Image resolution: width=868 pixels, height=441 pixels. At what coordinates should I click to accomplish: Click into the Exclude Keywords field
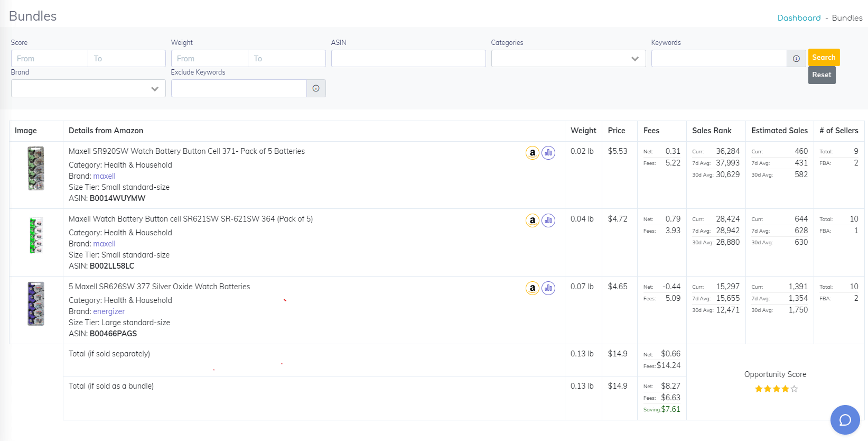point(239,88)
